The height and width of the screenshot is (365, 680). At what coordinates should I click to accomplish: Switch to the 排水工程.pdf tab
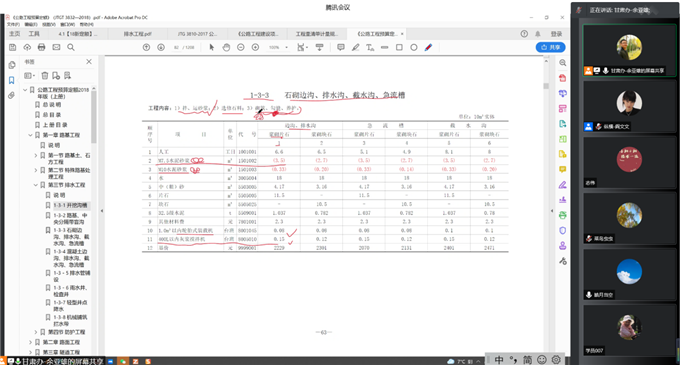click(x=137, y=34)
